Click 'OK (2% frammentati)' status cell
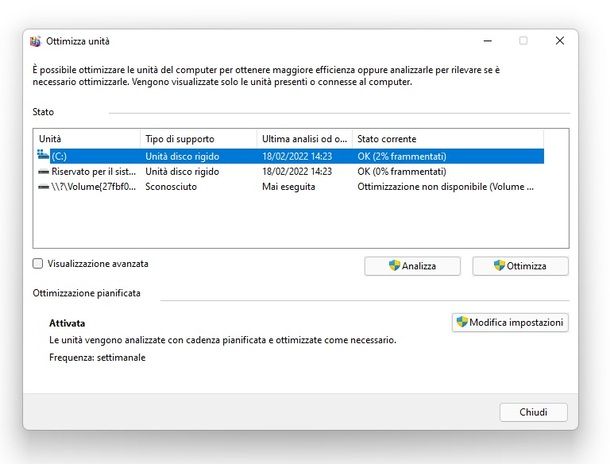Image resolution: width=610 pixels, height=464 pixels. tap(401, 156)
